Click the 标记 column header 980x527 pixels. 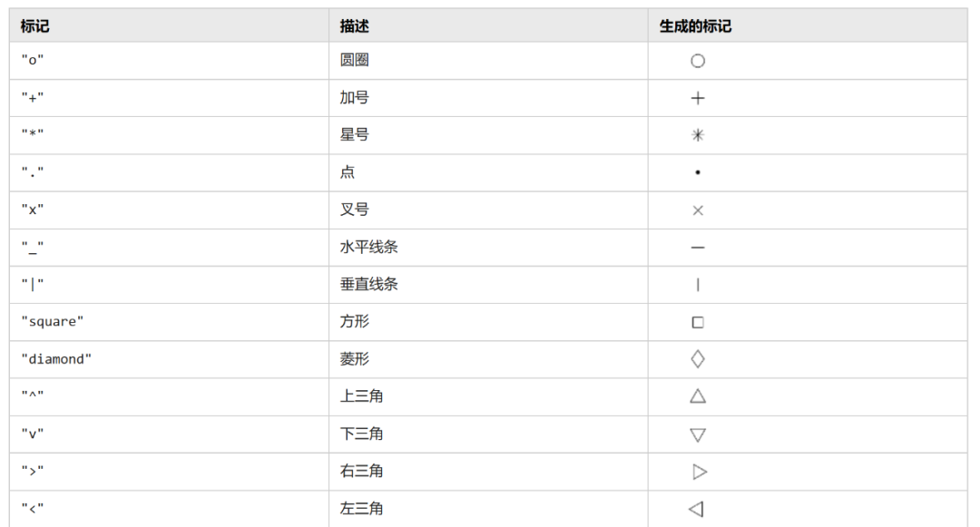coord(34,26)
